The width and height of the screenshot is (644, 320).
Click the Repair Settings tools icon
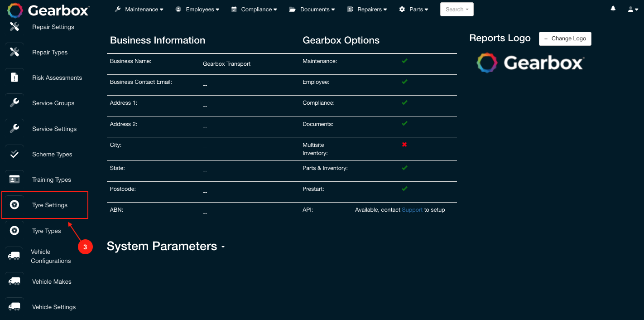[14, 27]
